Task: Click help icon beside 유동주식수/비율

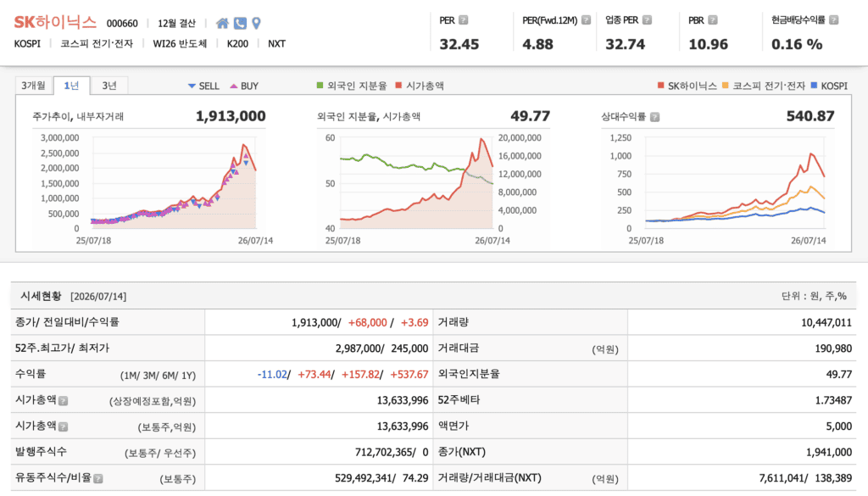Action: [x=98, y=479]
